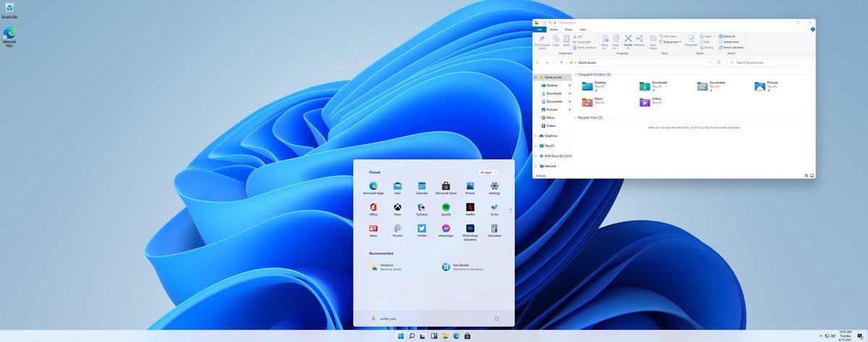Click the power button in Start menu
The width and height of the screenshot is (868, 342).
pos(496,318)
